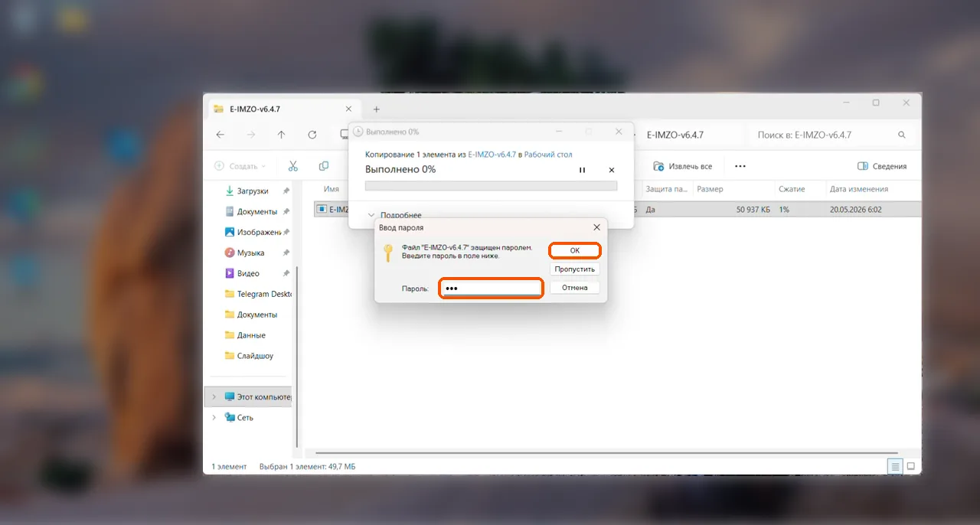Confirm password with OK button
The width and height of the screenshot is (980, 525).
tap(575, 250)
